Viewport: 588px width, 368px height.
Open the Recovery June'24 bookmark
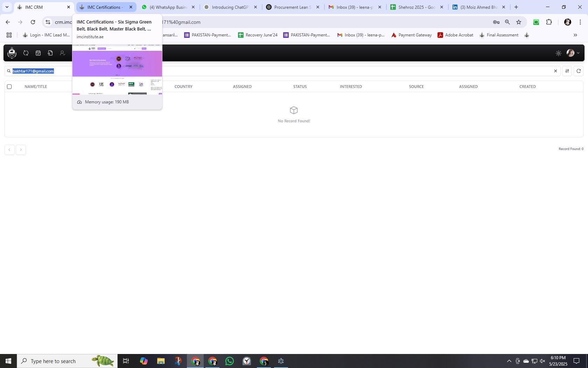258,35
